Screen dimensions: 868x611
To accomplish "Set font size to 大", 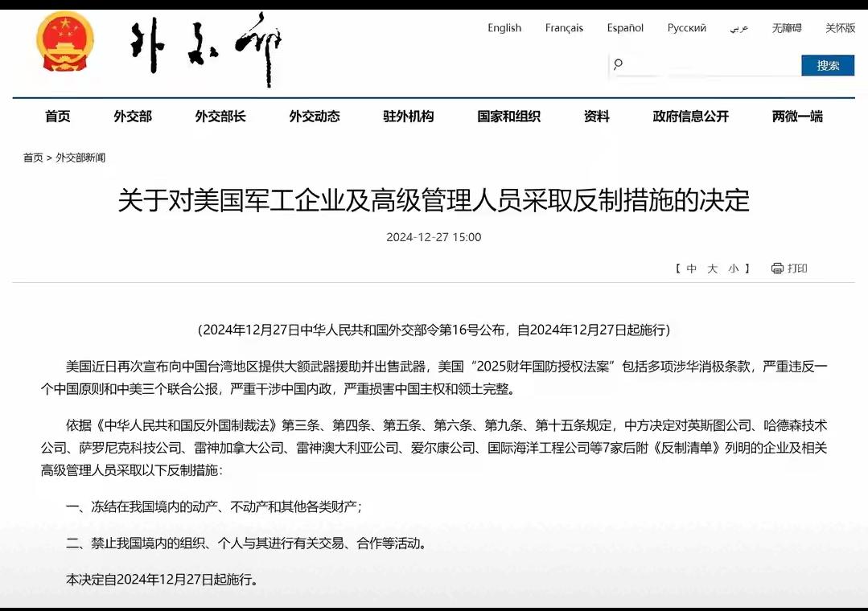I will click(713, 269).
